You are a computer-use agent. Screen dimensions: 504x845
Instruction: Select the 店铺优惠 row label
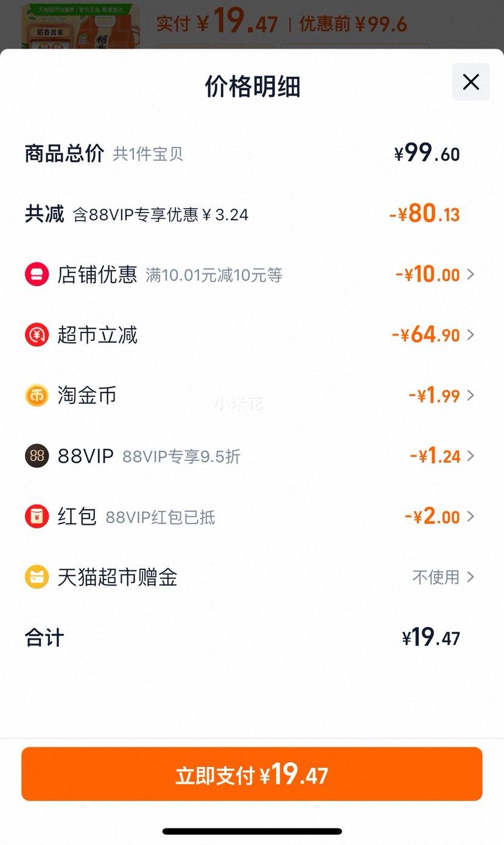coord(97,275)
